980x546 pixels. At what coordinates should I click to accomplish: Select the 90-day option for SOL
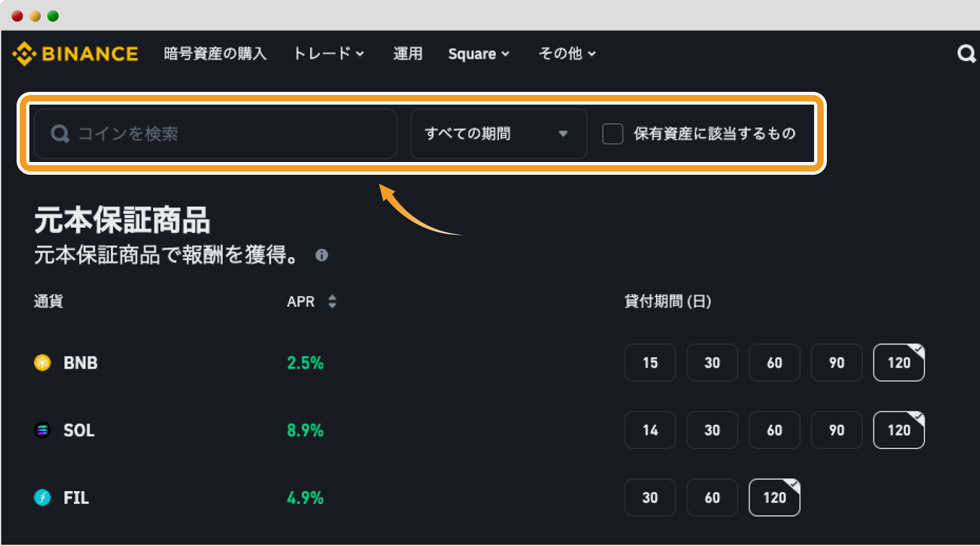(836, 430)
